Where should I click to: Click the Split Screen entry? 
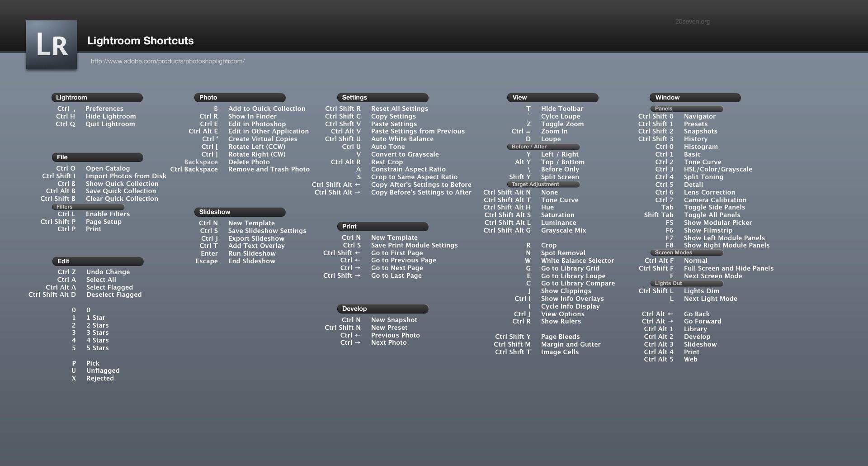(x=560, y=177)
